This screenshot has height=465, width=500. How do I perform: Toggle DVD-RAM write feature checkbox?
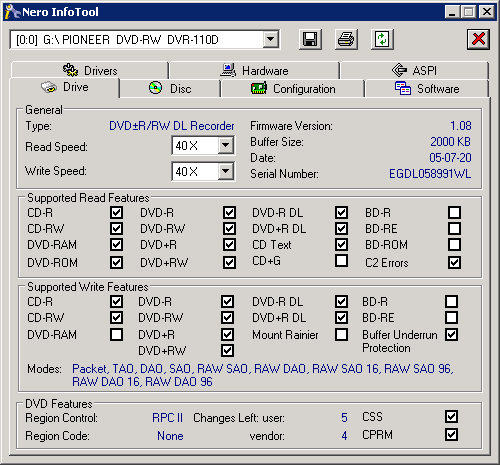(116, 334)
